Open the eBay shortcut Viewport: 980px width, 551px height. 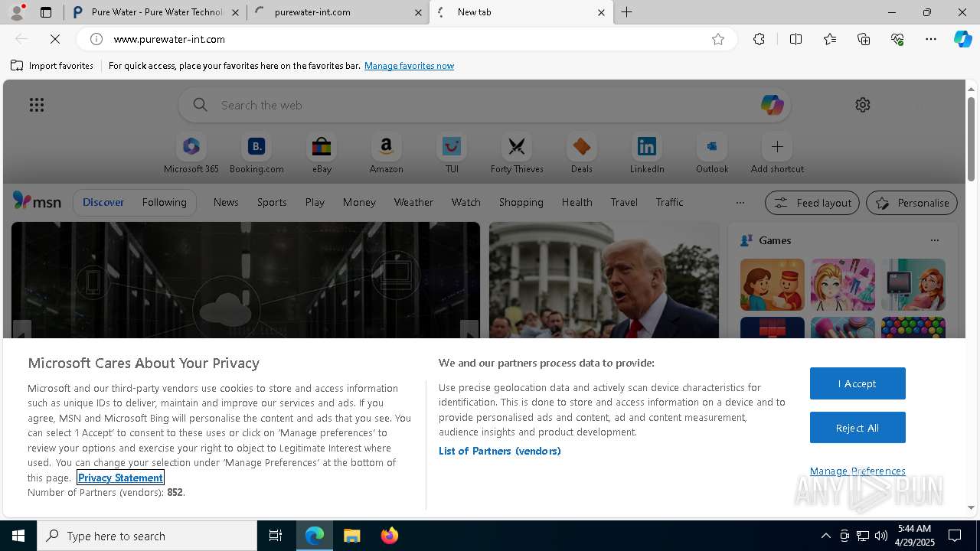click(x=322, y=154)
